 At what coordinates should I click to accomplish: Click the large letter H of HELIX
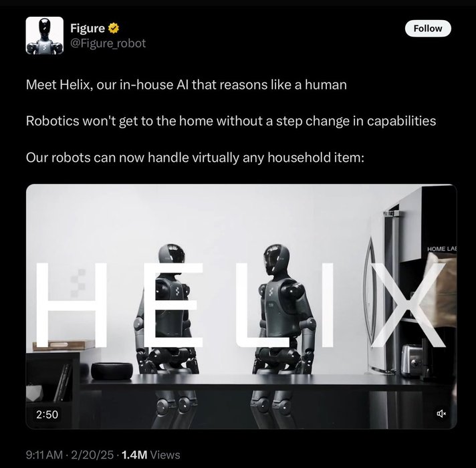click(x=72, y=305)
